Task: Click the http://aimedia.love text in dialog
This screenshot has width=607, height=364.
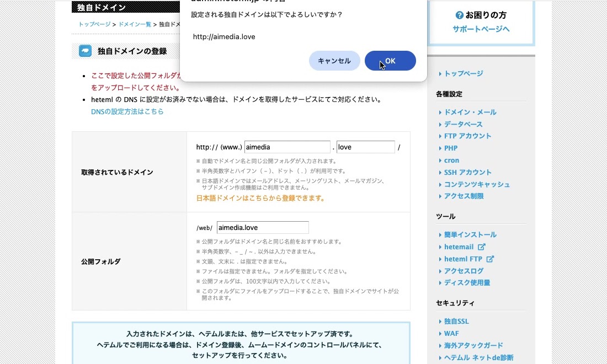Action: click(x=224, y=37)
